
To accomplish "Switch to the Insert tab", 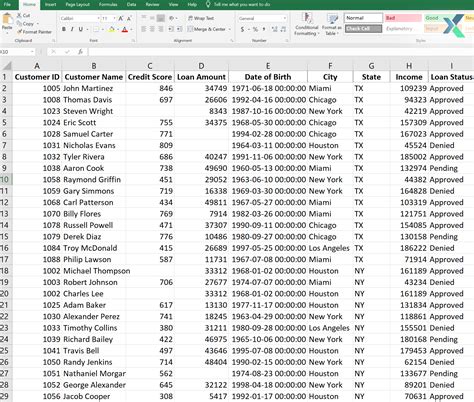I will (x=50, y=4).
